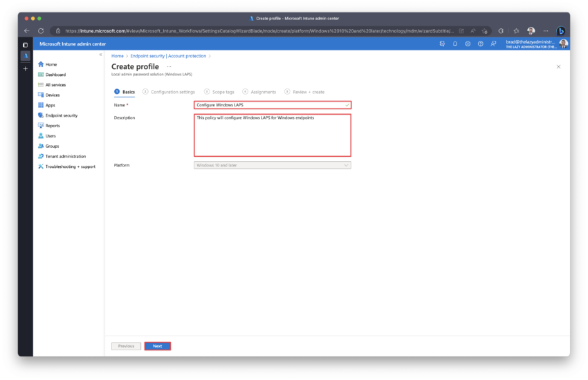588x380 pixels.
Task: Open Troubleshooting + support in sidebar
Action: click(x=66, y=167)
